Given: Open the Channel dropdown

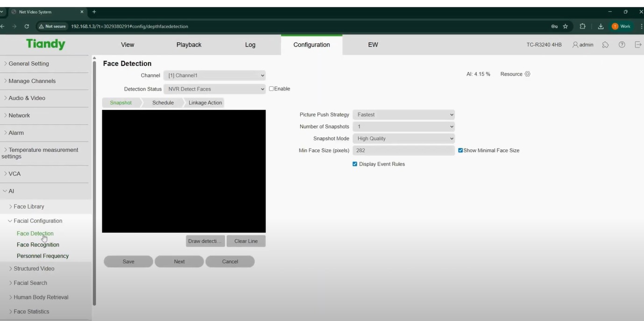Looking at the screenshot, I should (214, 75).
